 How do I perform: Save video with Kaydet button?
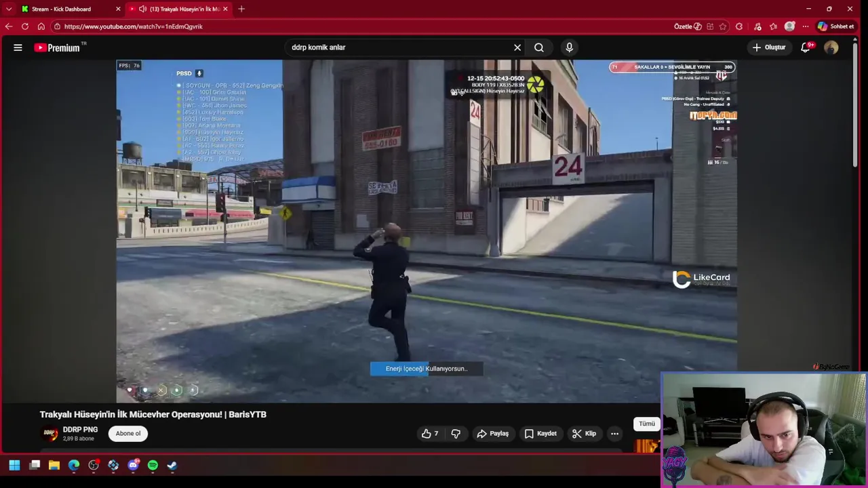tap(540, 434)
